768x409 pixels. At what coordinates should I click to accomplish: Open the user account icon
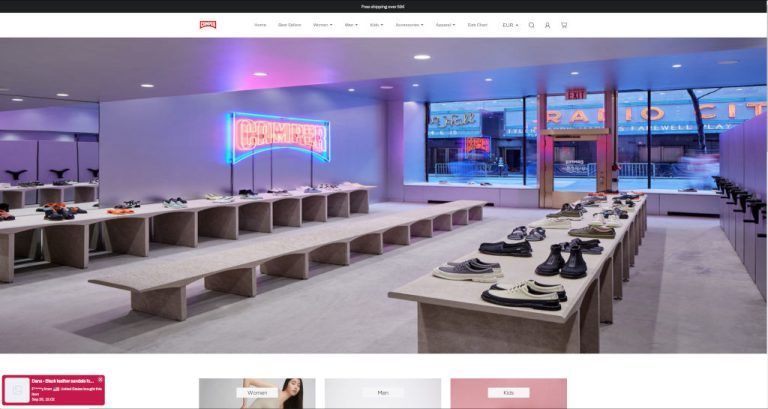click(x=548, y=25)
